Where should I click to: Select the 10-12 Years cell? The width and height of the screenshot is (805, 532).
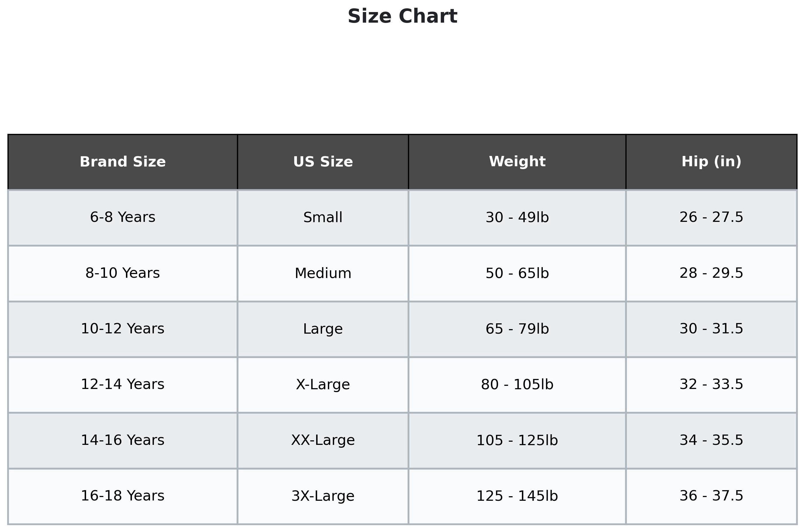click(x=122, y=329)
